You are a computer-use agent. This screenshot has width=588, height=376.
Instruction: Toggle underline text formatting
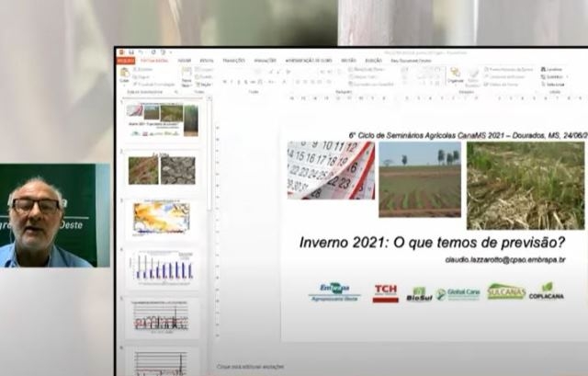[239, 82]
